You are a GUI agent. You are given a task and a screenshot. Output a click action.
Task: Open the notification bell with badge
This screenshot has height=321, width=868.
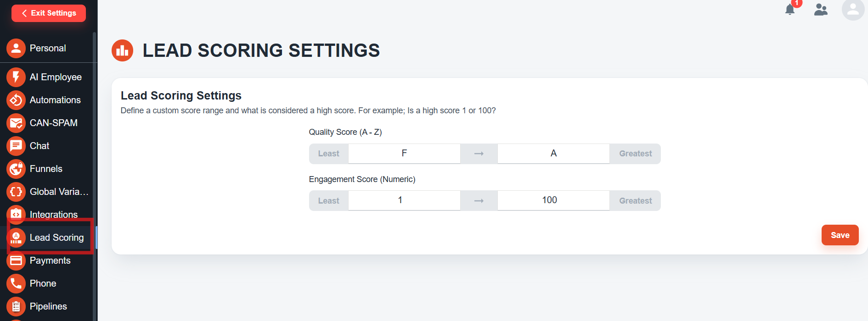(x=790, y=9)
